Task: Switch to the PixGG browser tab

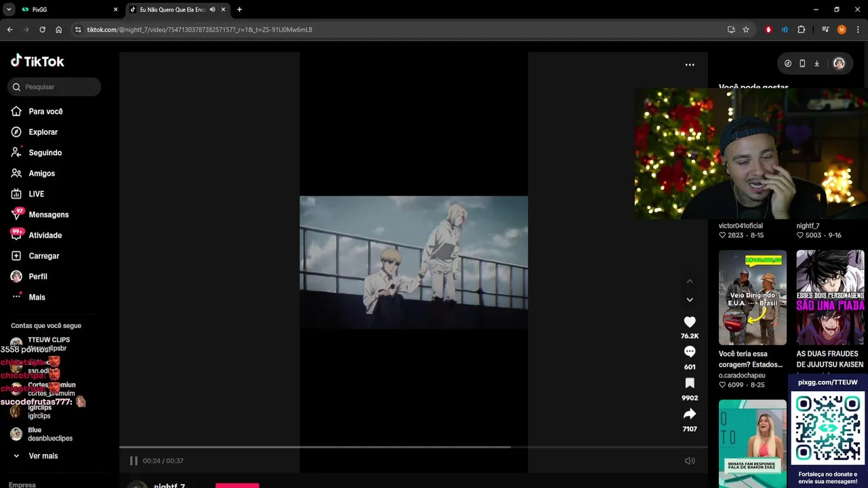Action: tap(68, 9)
